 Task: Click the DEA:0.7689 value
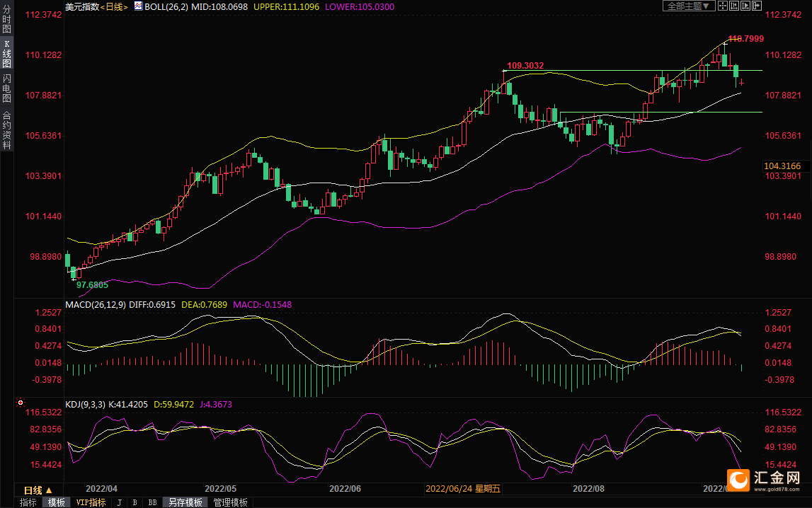click(204, 305)
